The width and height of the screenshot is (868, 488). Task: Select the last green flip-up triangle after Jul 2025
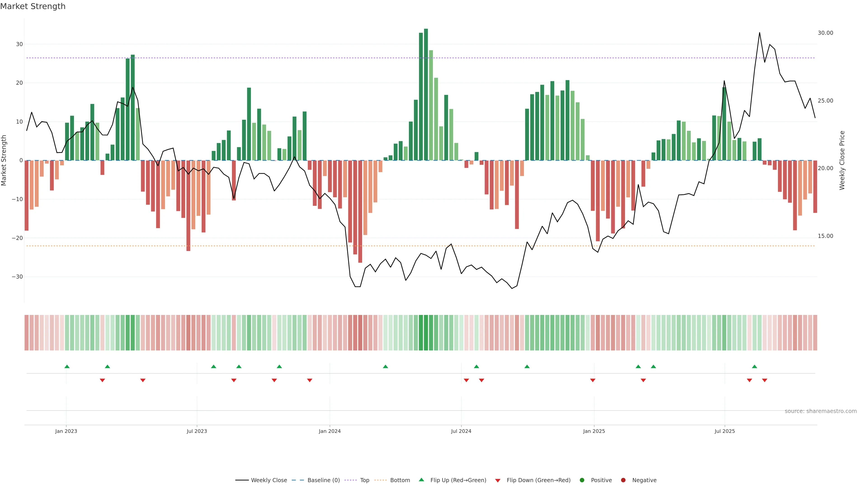(755, 366)
